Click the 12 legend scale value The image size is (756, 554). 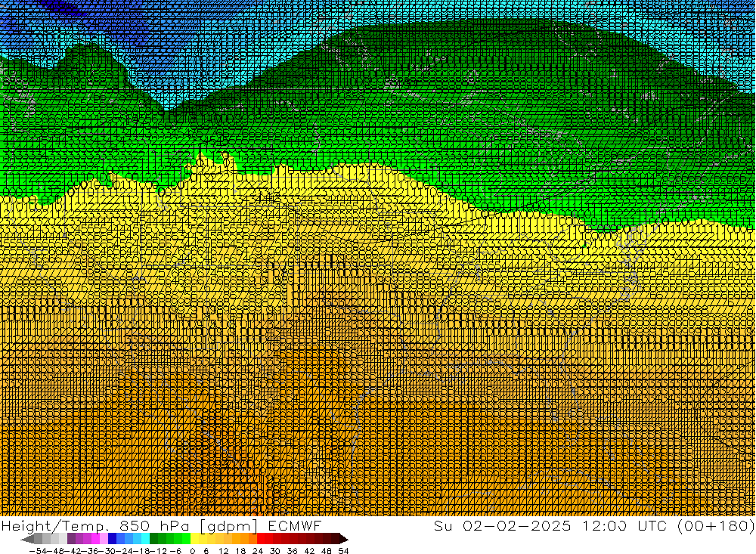[x=223, y=551]
